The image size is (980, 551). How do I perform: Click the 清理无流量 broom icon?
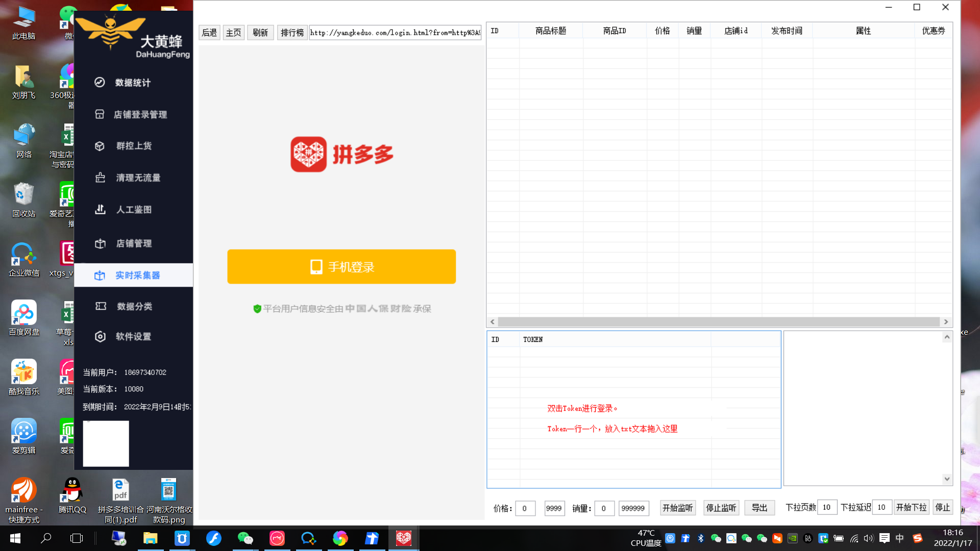click(100, 178)
